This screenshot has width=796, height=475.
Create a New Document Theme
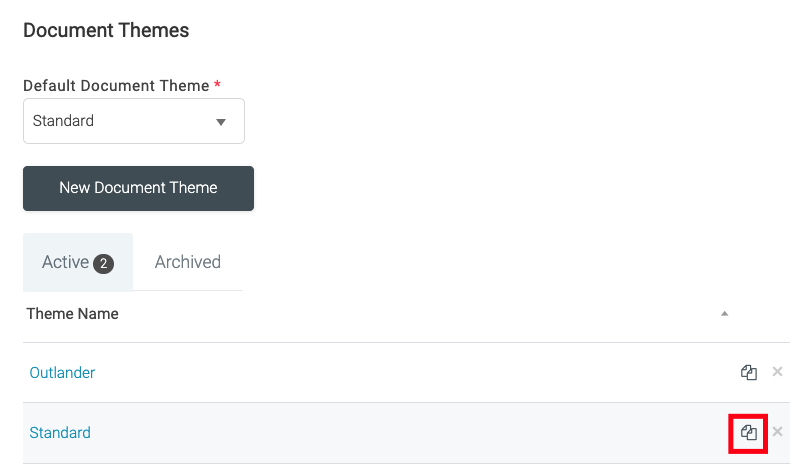pyautogui.click(x=138, y=188)
